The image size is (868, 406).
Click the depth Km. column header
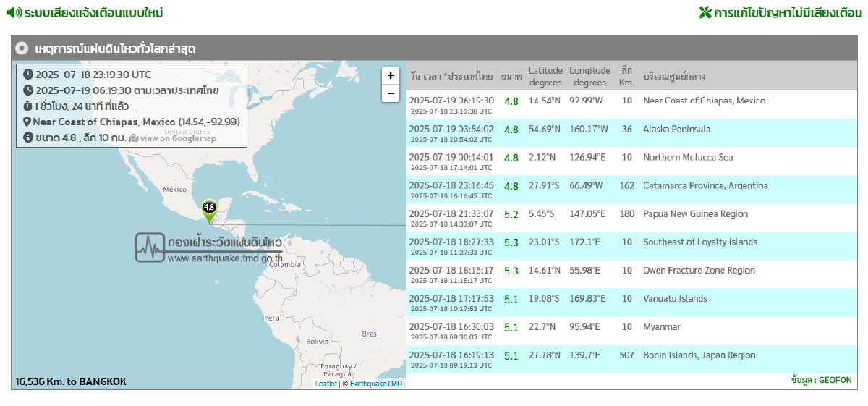pos(626,76)
